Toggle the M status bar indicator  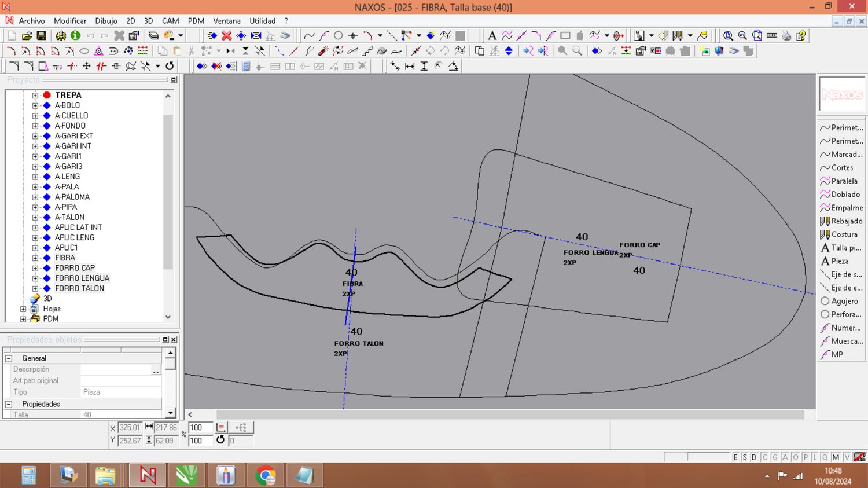(x=836, y=457)
